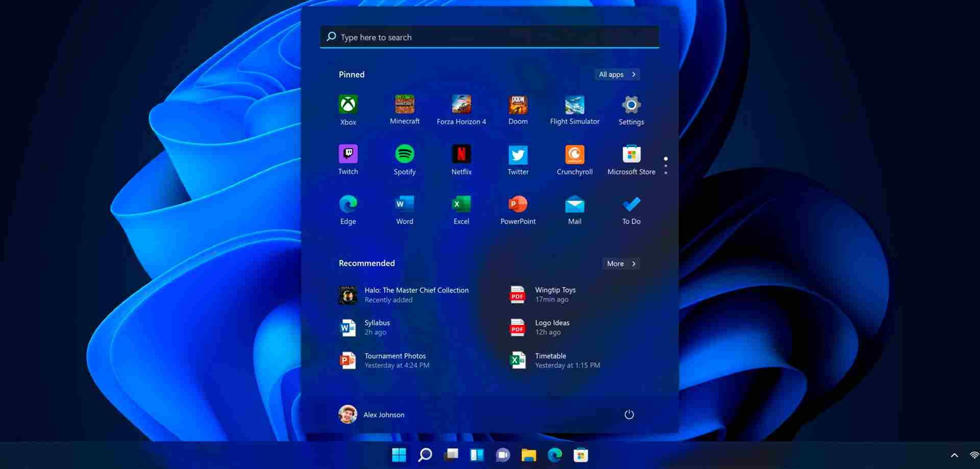The width and height of the screenshot is (980, 469).
Task: Launch Minecraft from pinned apps
Action: 405,110
